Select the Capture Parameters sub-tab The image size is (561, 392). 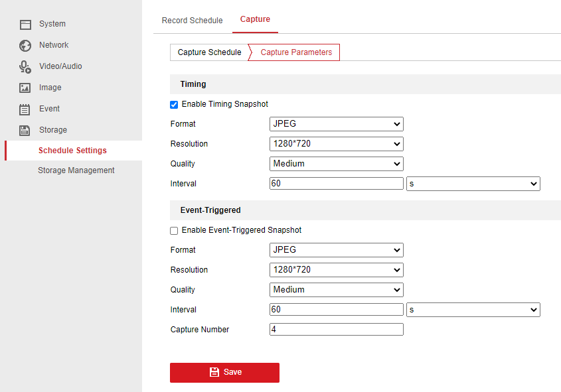[x=296, y=52]
